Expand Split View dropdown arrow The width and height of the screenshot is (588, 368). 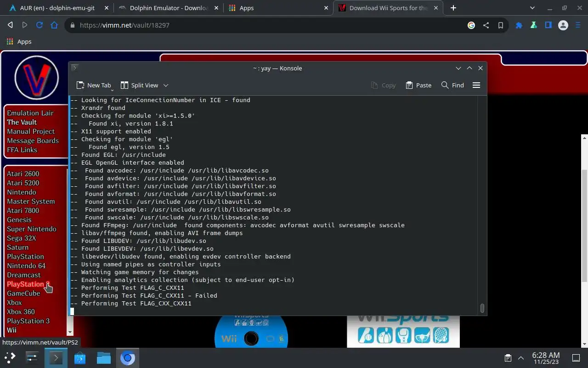pos(166,85)
